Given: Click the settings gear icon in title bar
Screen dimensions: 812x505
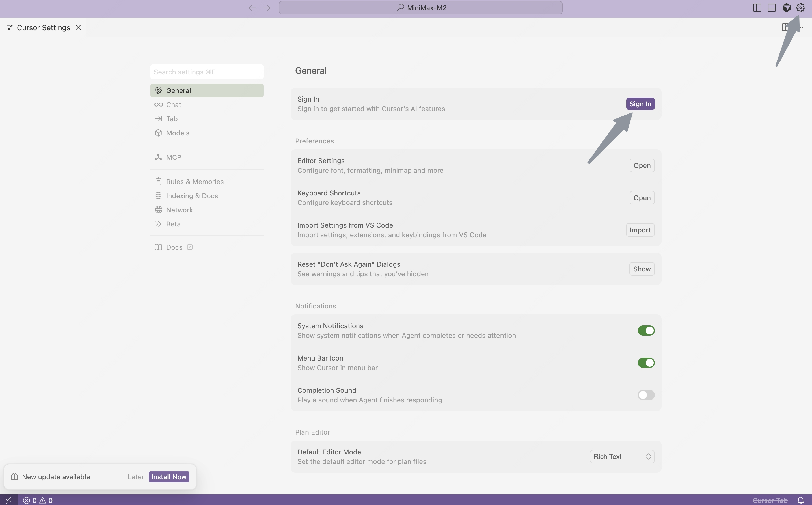Looking at the screenshot, I should click(x=800, y=8).
